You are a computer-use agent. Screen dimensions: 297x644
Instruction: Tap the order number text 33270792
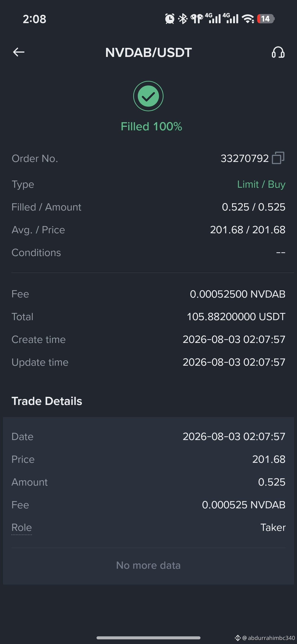click(x=245, y=158)
